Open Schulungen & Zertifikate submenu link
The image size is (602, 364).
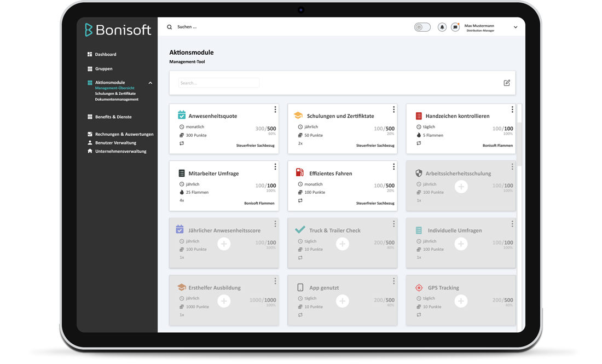tap(115, 94)
